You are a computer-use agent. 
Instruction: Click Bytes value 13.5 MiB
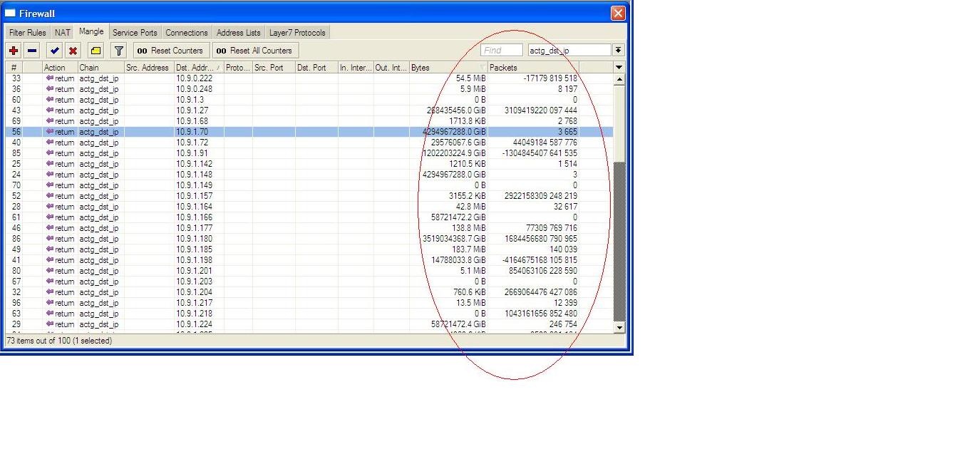(470, 303)
